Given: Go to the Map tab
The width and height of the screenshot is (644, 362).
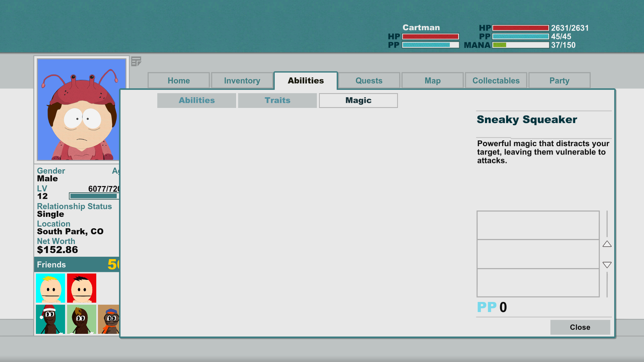Looking at the screenshot, I should coord(433,80).
